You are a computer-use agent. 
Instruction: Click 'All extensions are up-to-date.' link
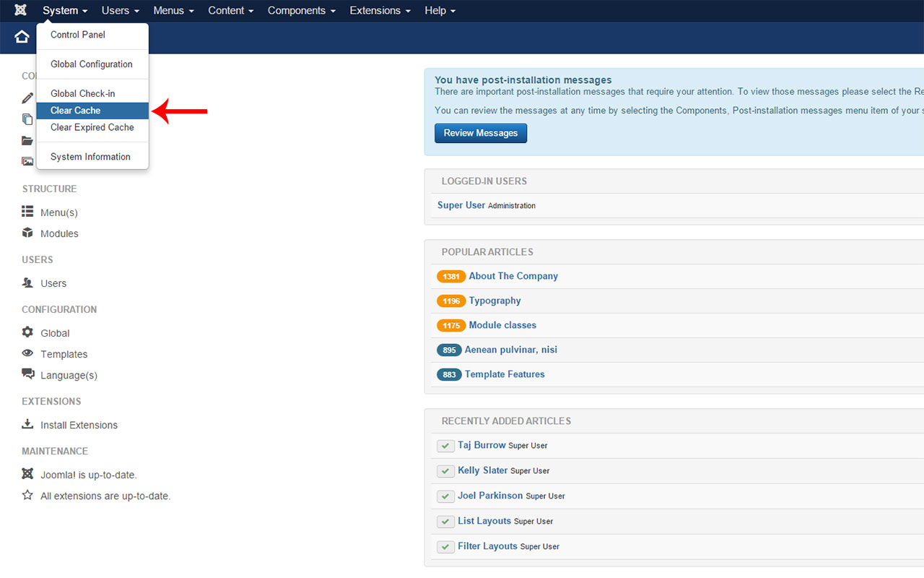coord(105,496)
